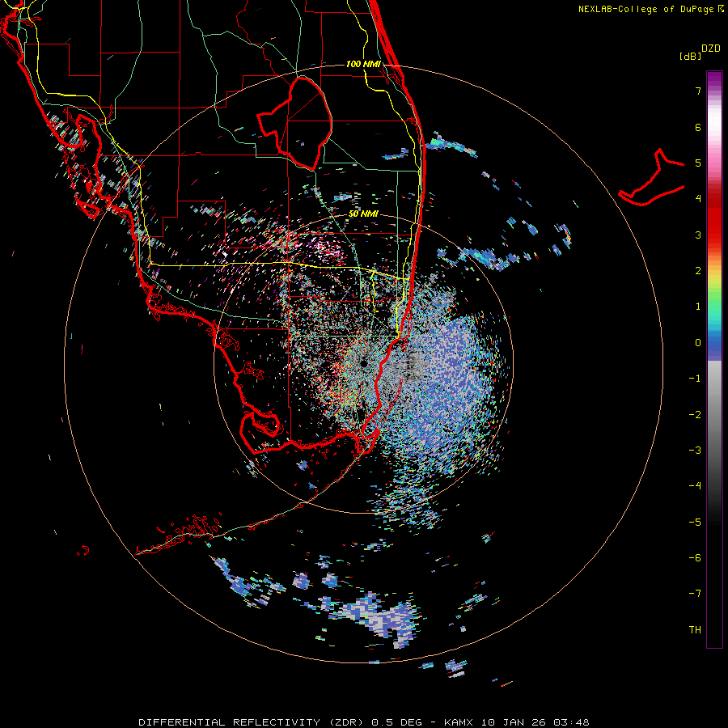Click the blue segment of the color bar near 0
Image resolution: width=728 pixels, height=728 pixels.
[714, 346]
